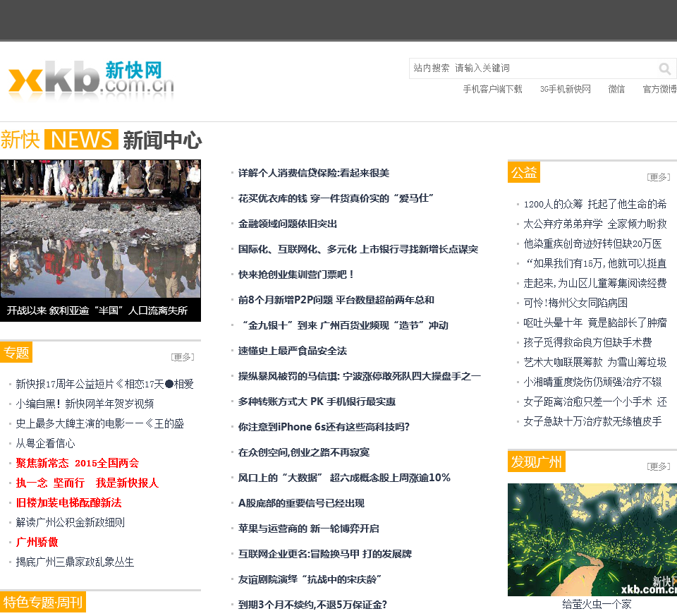Click the search magnifier icon
Viewport: 677px width, 616px height.
[x=664, y=68]
